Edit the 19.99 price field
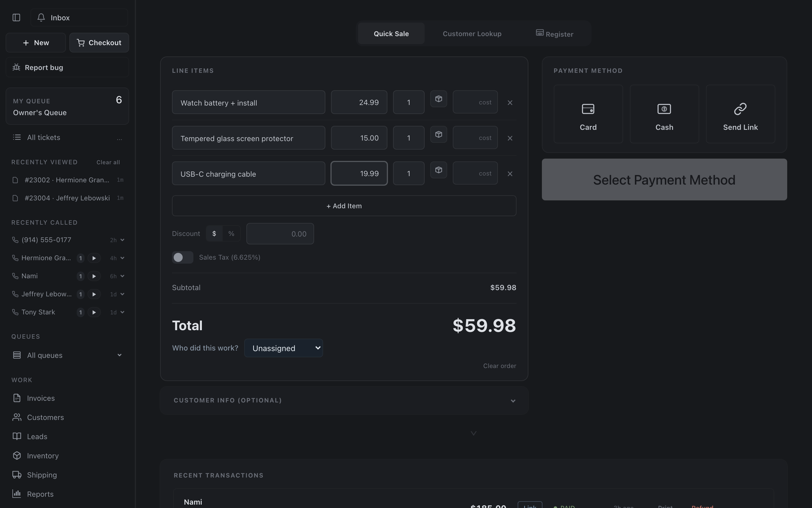The height and width of the screenshot is (508, 812). click(359, 174)
